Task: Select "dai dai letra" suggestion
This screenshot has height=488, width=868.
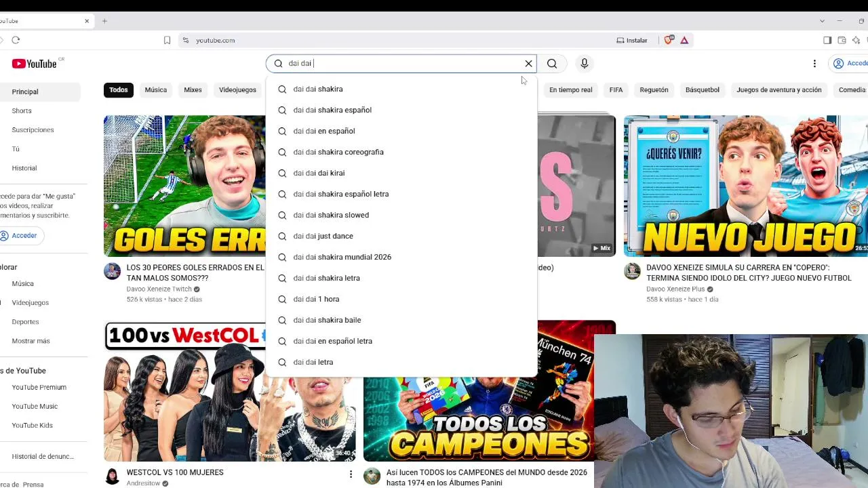Action: [401, 362]
